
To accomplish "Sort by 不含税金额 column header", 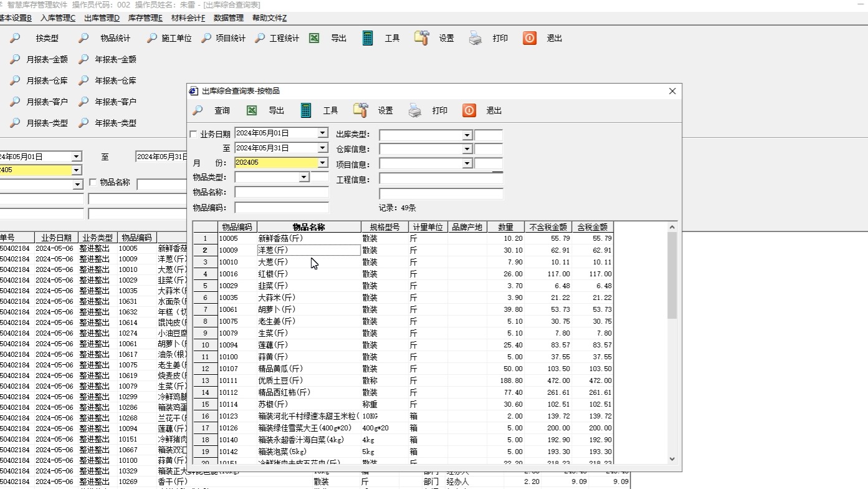I will (548, 227).
